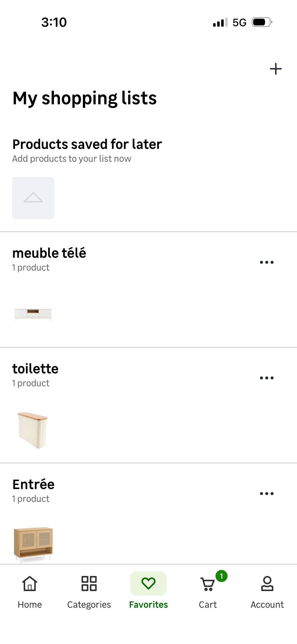
Task: Open the toilette shopping list
Action: click(x=35, y=369)
